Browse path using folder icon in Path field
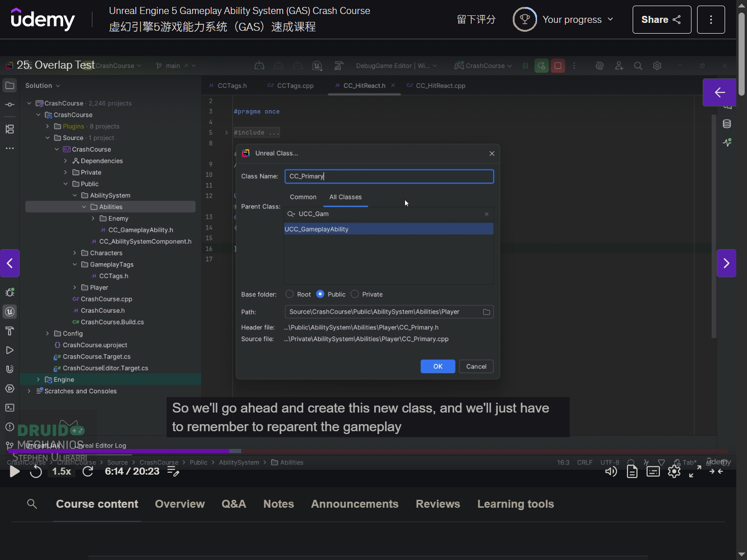Image resolution: width=747 pixels, height=560 pixels. point(486,312)
